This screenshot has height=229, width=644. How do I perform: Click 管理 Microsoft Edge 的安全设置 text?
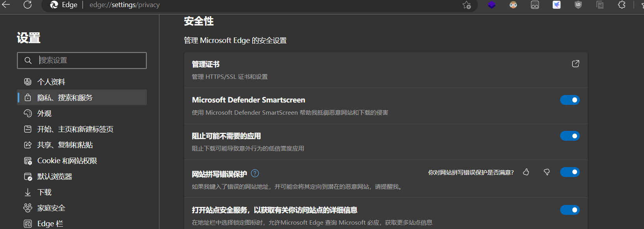tap(235, 41)
